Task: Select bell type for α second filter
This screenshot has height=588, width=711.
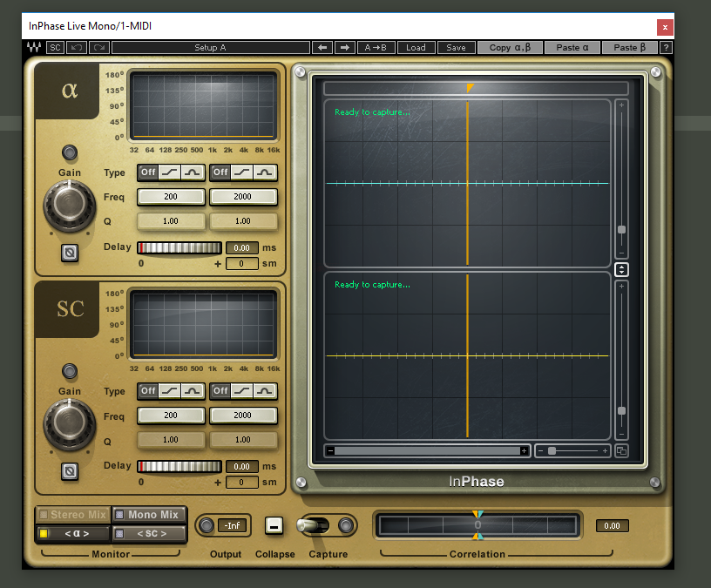Action: pyautogui.click(x=265, y=172)
